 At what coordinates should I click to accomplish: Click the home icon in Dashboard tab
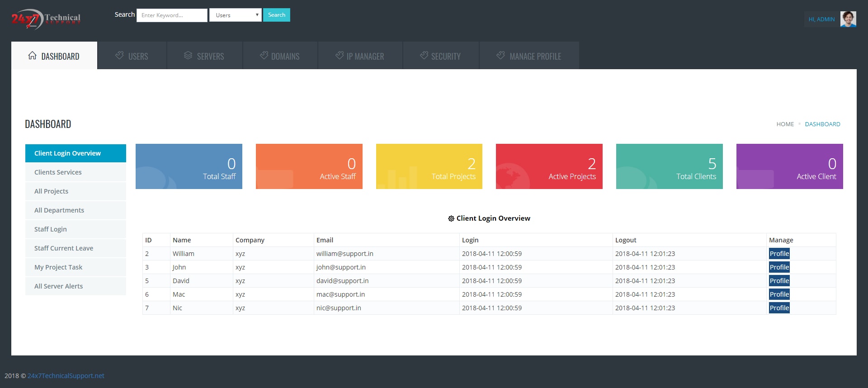coord(32,56)
